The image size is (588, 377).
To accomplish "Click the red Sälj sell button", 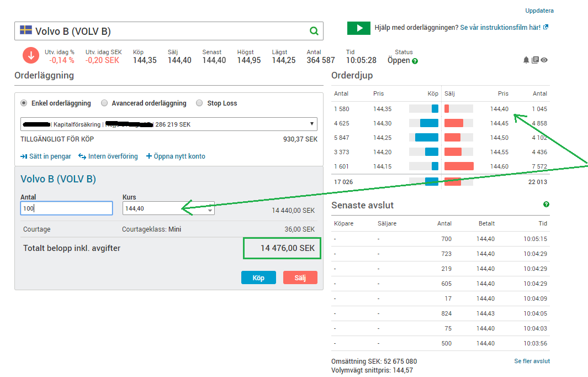I will tap(300, 277).
